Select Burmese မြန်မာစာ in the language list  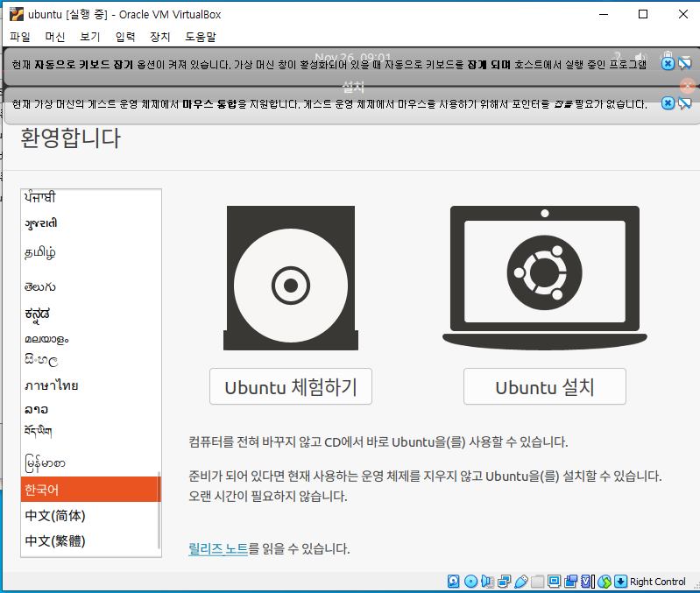pos(89,463)
